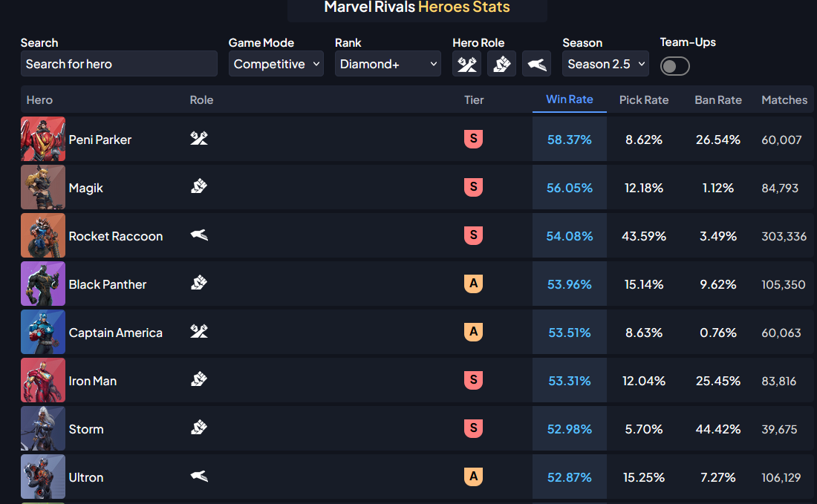Viewport: 817px width, 504px height.
Task: Open Magik portrait thumbnail
Action: (43, 188)
